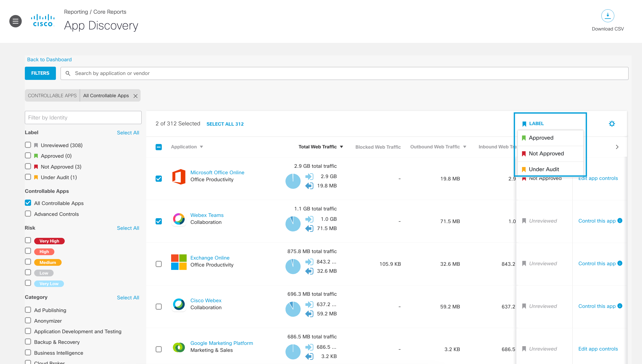Click the Webex Teams app icon
642x364 pixels.
coord(179,219)
